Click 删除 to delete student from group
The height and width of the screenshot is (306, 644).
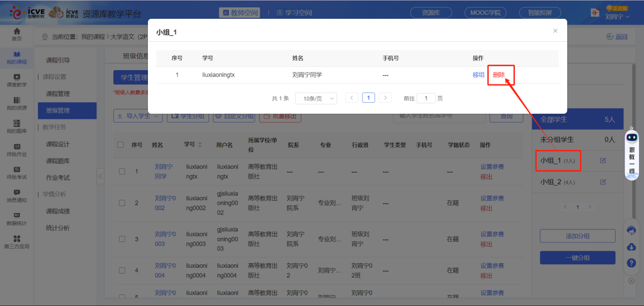499,75
